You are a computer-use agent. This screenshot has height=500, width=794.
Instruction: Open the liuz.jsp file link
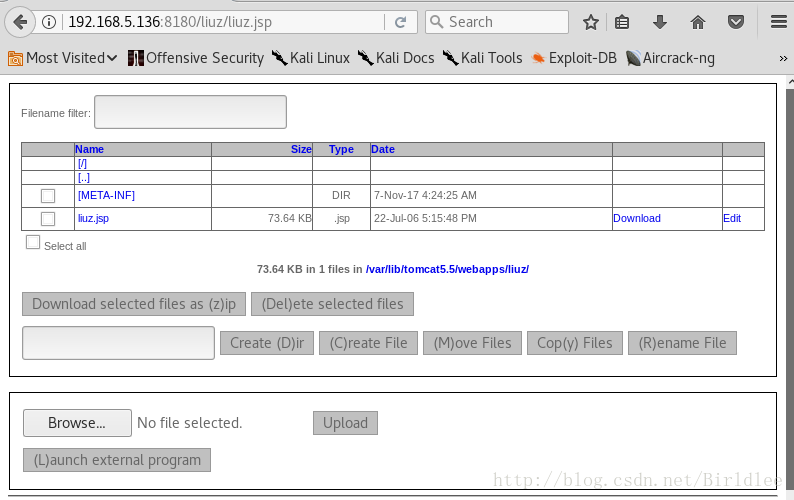(x=93, y=218)
